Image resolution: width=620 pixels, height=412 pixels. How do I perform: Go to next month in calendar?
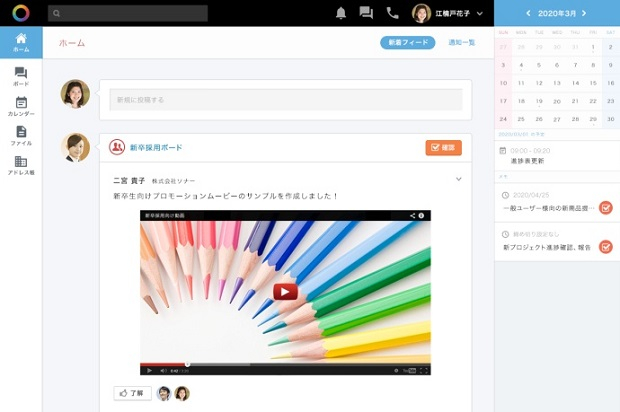click(x=585, y=13)
